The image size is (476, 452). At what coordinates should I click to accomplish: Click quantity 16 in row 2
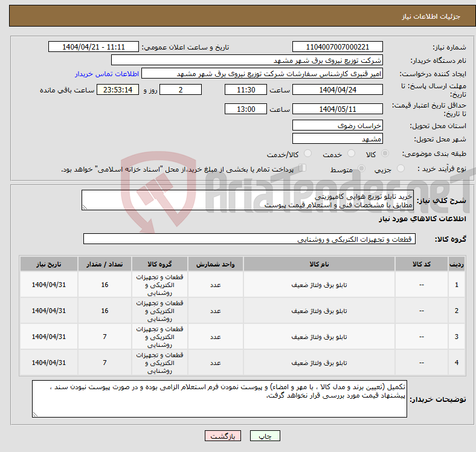pos(105,311)
